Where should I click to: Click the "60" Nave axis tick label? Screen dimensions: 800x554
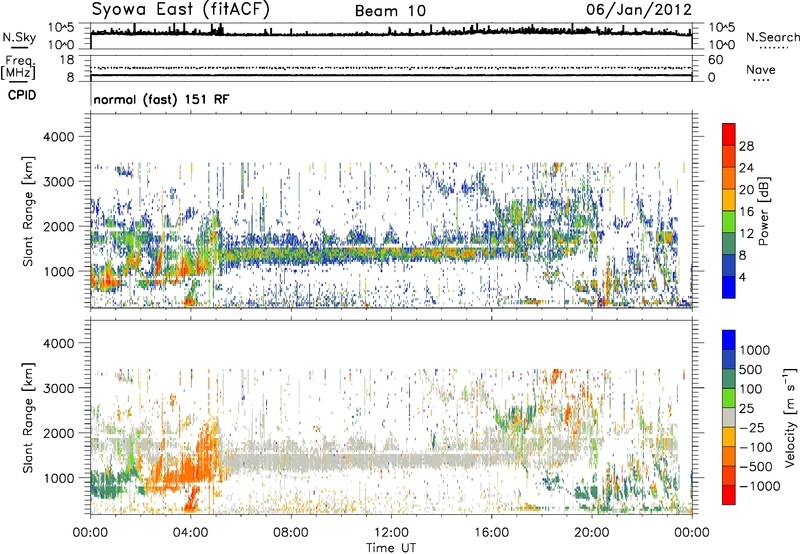716,60
